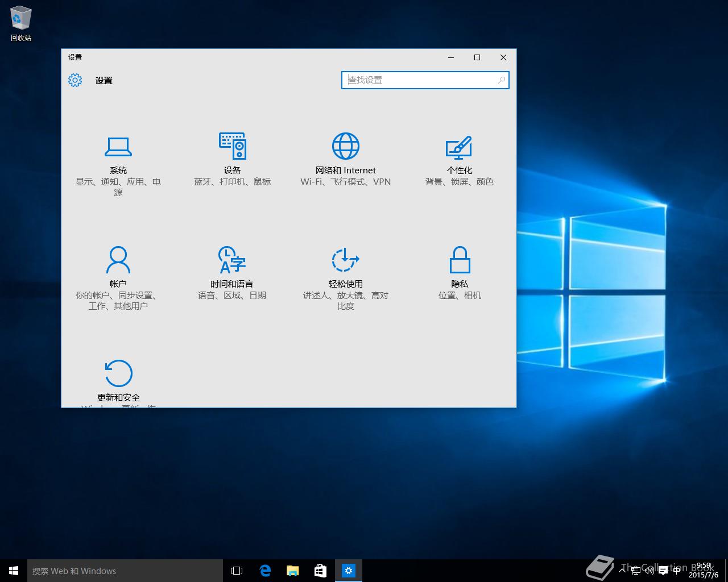Open the 更新和安全 update icon
This screenshot has width=728, height=582.
coord(118,373)
